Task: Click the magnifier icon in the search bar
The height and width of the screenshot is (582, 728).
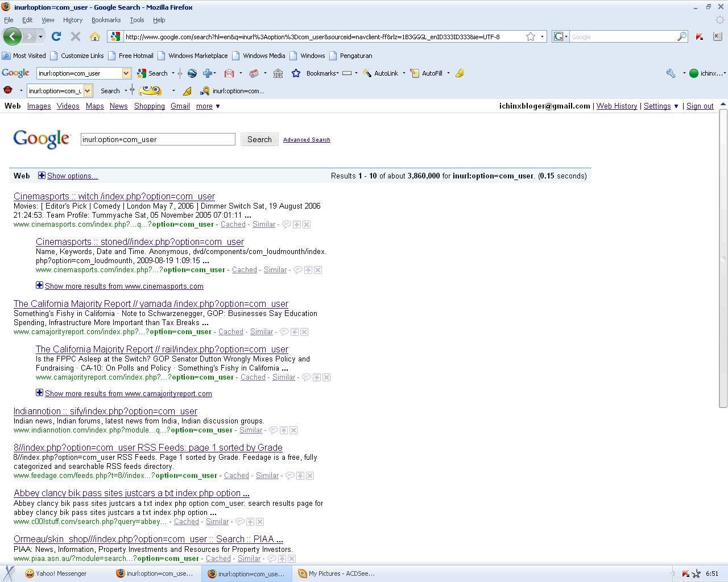Action: tap(682, 36)
